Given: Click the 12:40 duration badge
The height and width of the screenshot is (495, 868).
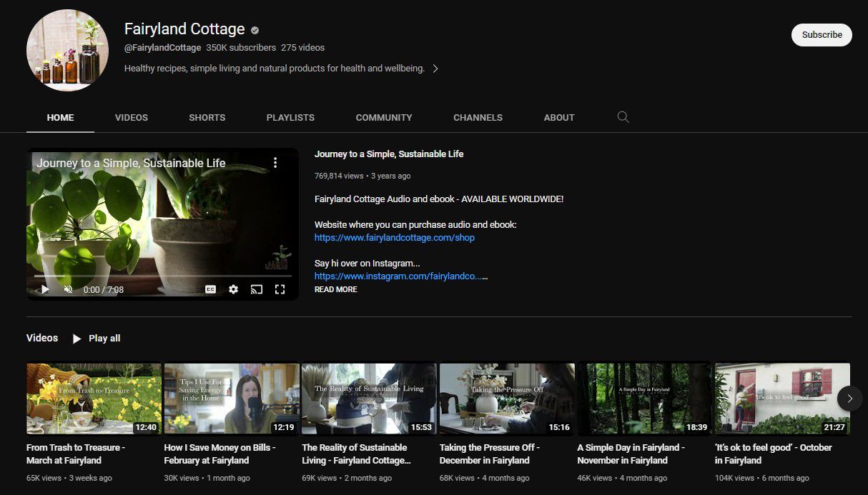Looking at the screenshot, I should coord(145,427).
